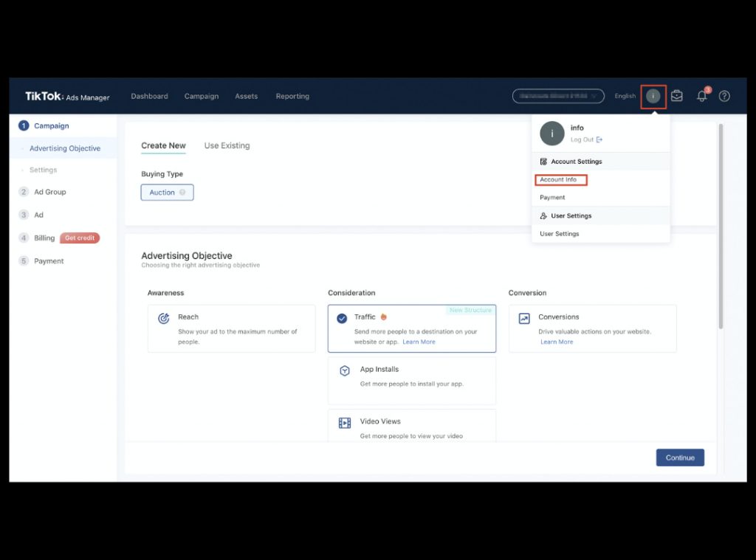Toggle the Traffic objective checkmark

pos(342,318)
